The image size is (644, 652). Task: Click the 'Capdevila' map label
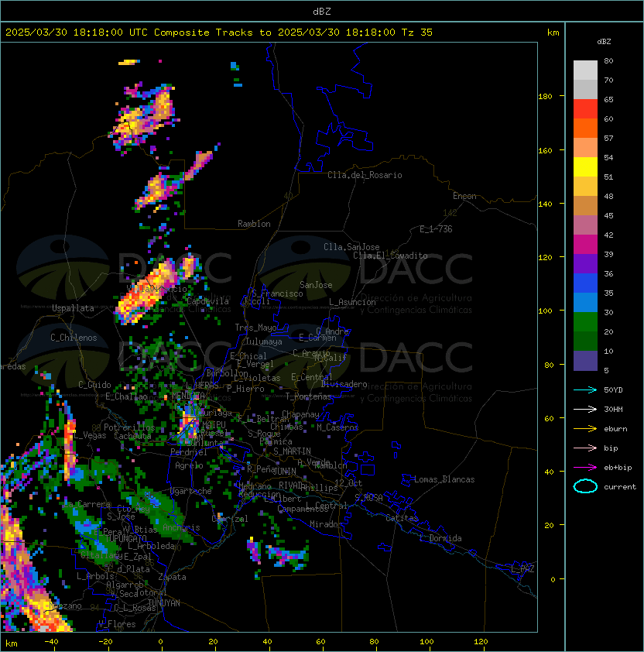[x=207, y=301]
